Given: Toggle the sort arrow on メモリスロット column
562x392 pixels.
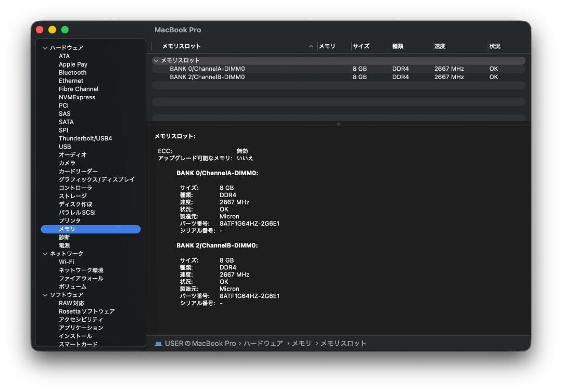Looking at the screenshot, I should pyautogui.click(x=311, y=46).
